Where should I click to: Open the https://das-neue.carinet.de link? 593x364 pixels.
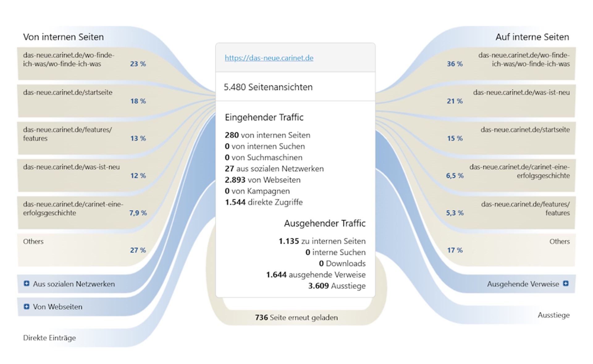pos(269,58)
